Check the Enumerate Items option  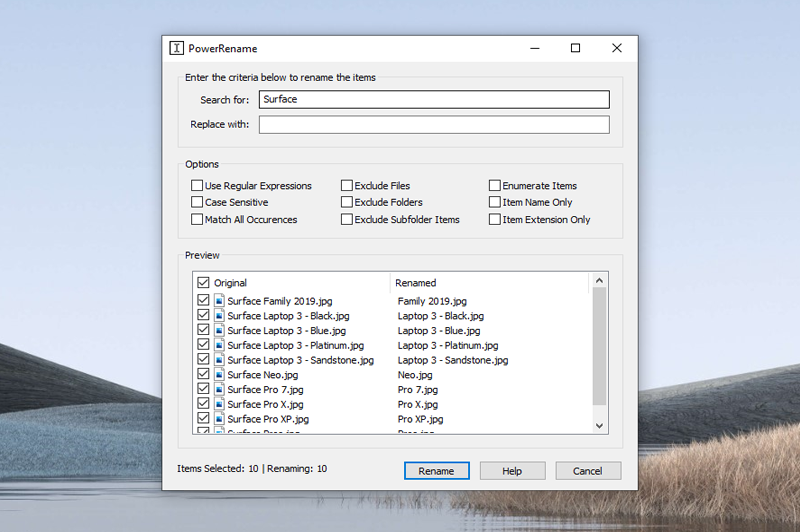pos(495,186)
